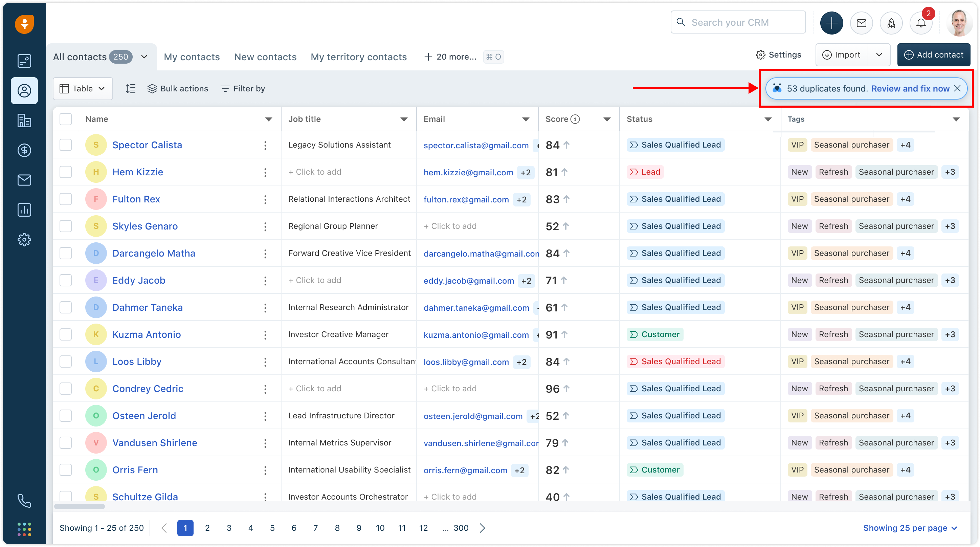Click the Add contact button

[x=934, y=55]
